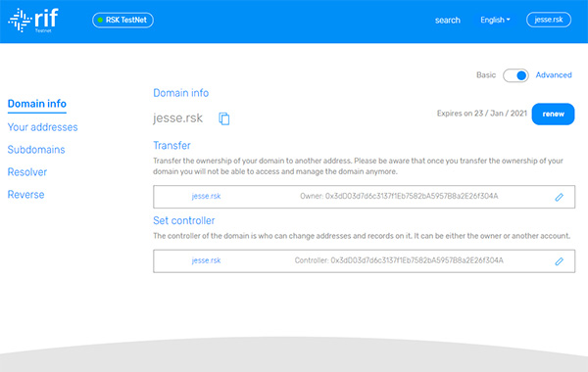Edit the Controller address with pencil icon

[559, 261]
